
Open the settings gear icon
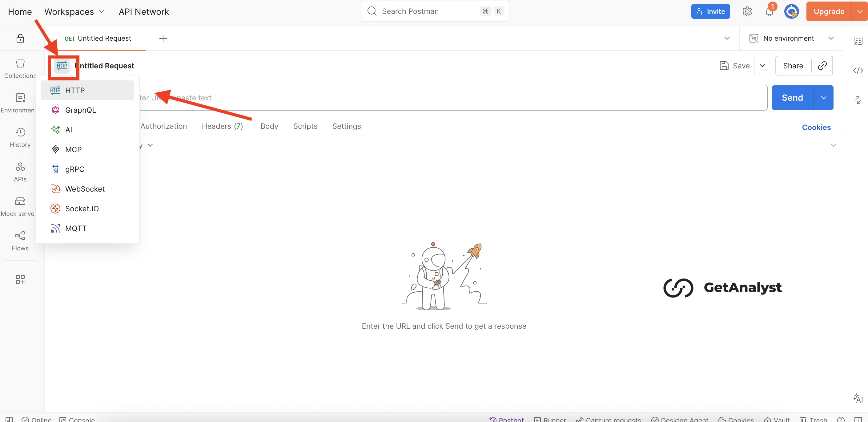tap(747, 11)
